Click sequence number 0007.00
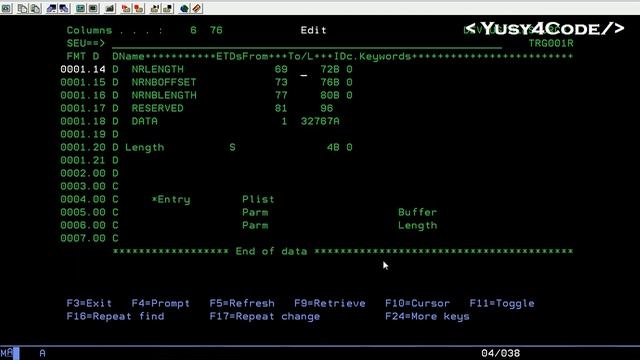 click(x=83, y=238)
